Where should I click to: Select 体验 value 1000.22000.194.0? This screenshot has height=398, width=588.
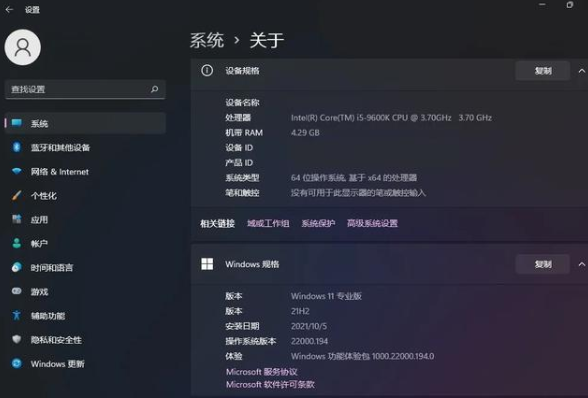tap(403, 356)
